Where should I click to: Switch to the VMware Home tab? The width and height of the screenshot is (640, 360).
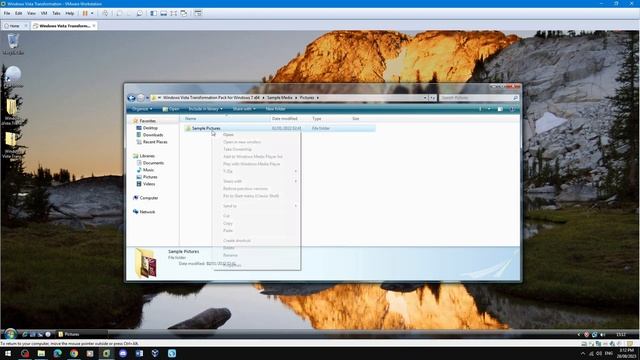pyautogui.click(x=14, y=26)
